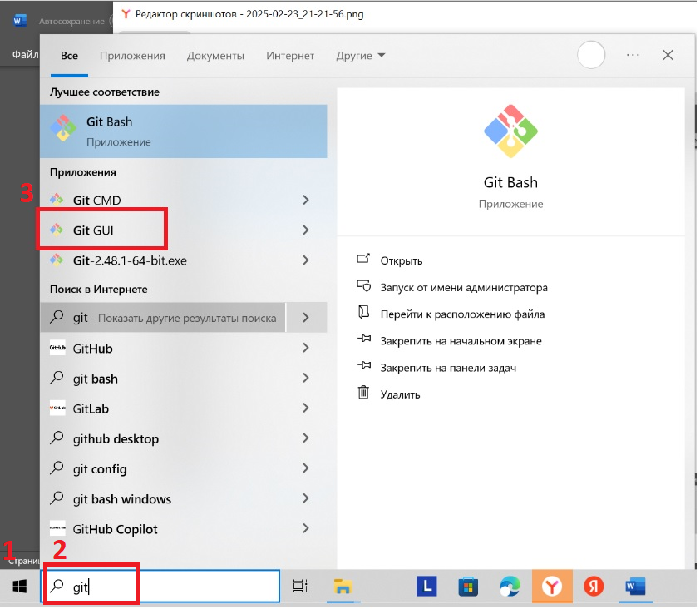700x609 pixels.
Task: Expand arrow next to git bash windows
Action: (306, 498)
